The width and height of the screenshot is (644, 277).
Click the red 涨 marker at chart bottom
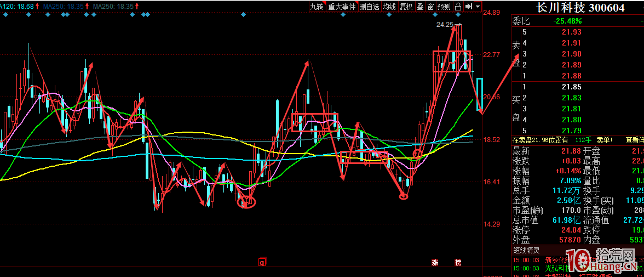[435, 263]
